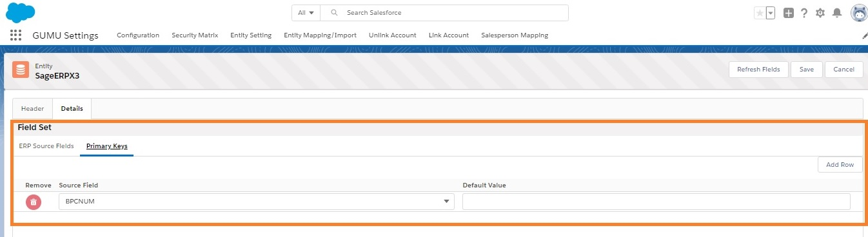The image size is (868, 237).
Task: Click the orange Entity database icon
Action: 21,70
